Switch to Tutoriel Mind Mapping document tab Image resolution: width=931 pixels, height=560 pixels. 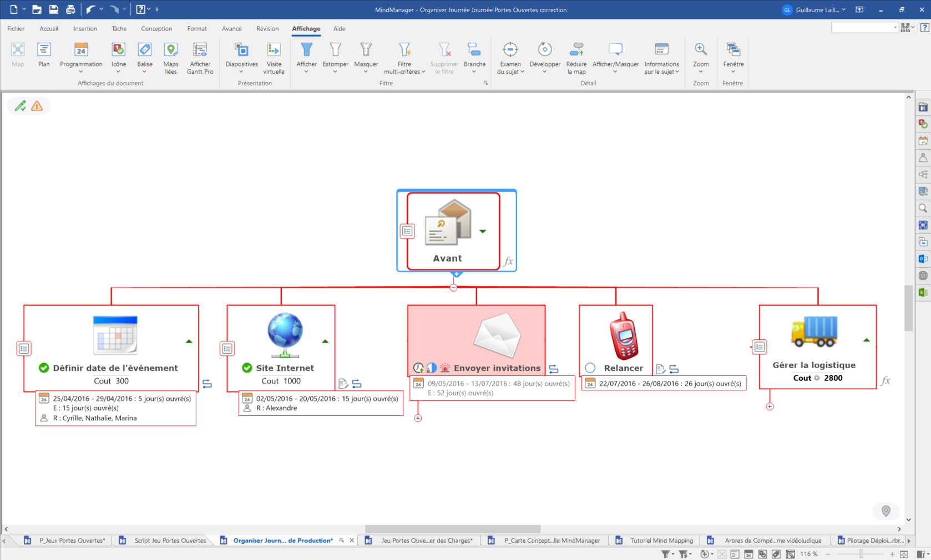click(661, 541)
